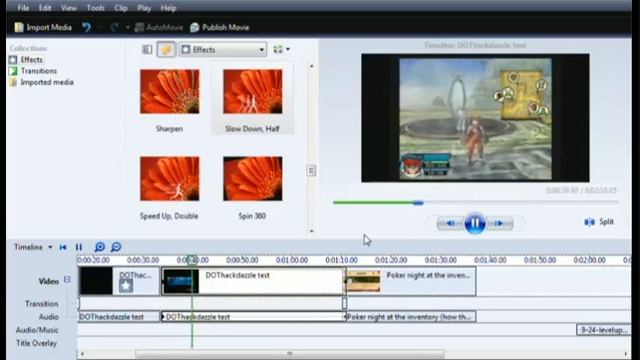Screen dimensions: 640x360
Task: Pause the preview playback
Action: point(475,223)
